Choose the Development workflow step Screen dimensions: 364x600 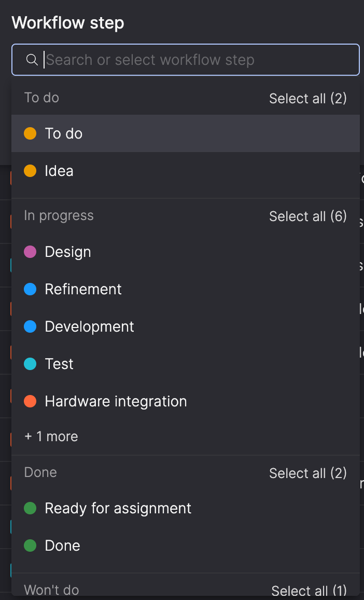pyautogui.click(x=89, y=326)
